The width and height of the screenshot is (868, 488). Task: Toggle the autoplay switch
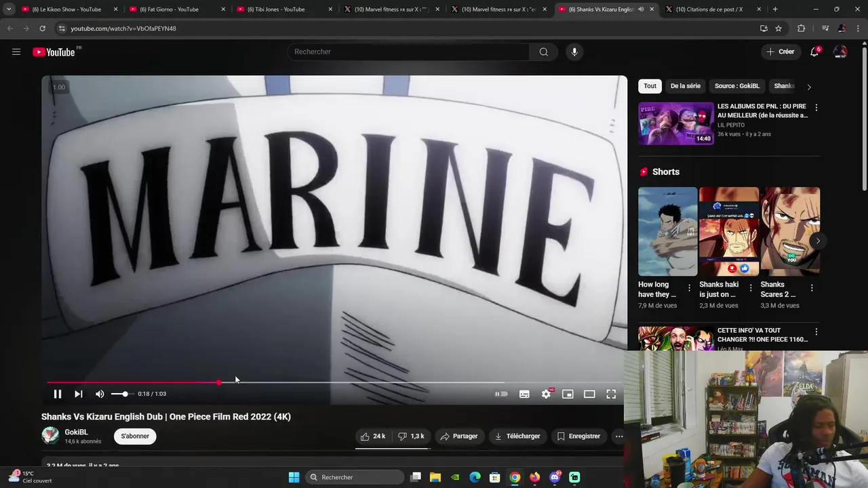click(501, 394)
